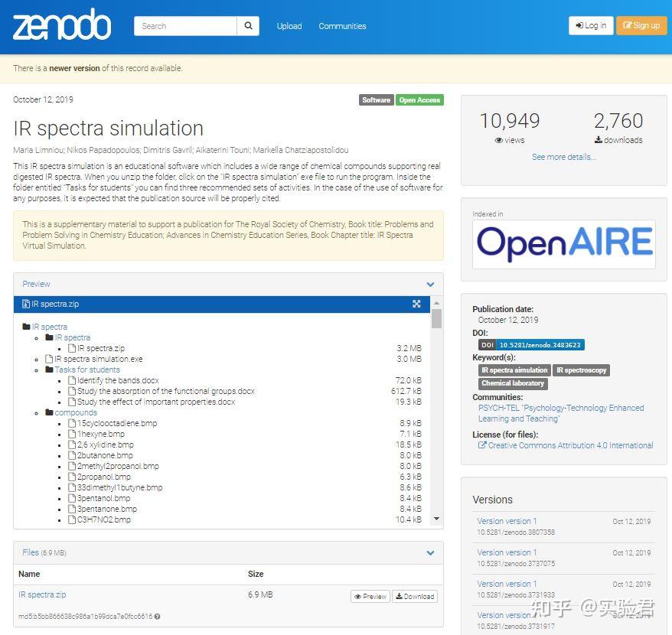This screenshot has height=635, width=672.
Task: Click the preview scrollbar up arrow
Action: pyautogui.click(x=436, y=303)
